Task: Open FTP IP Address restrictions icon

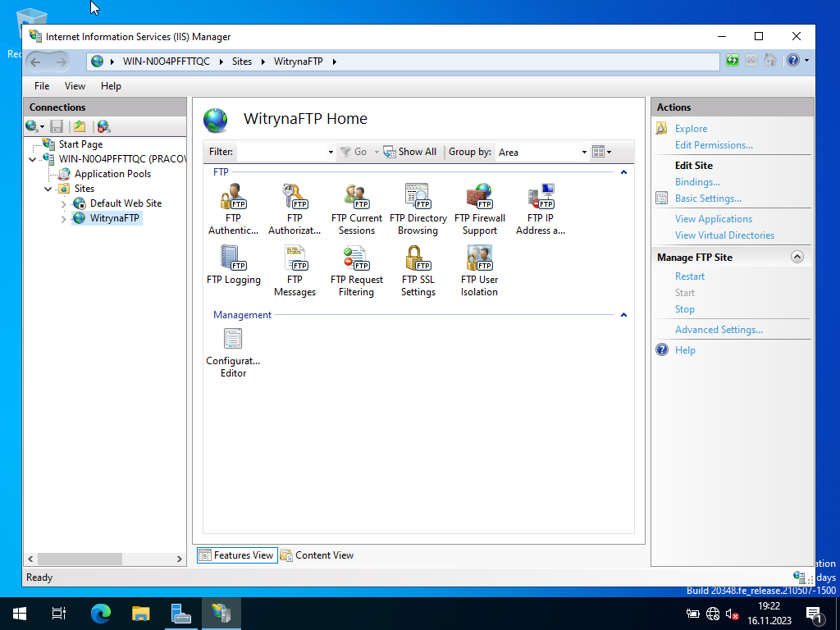Action: point(541,209)
